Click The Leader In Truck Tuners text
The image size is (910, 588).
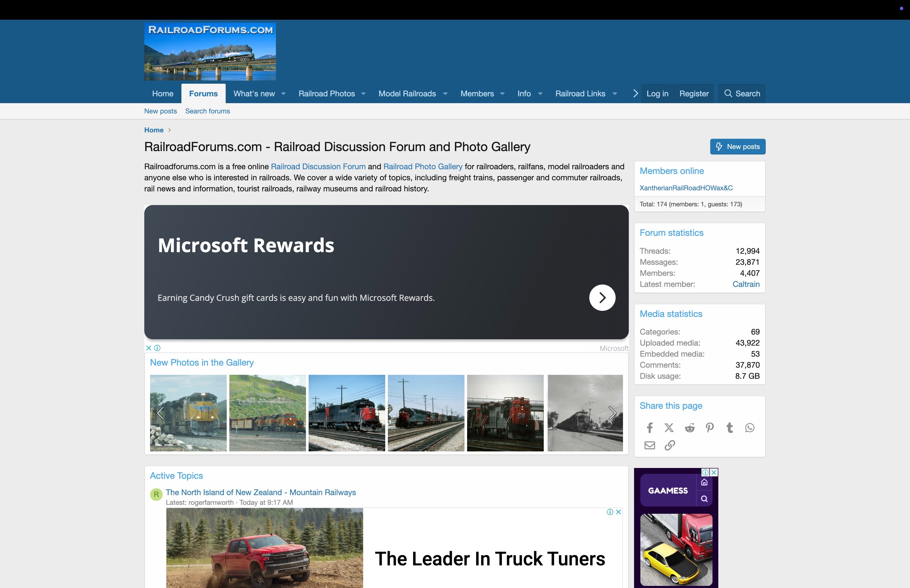point(490,559)
